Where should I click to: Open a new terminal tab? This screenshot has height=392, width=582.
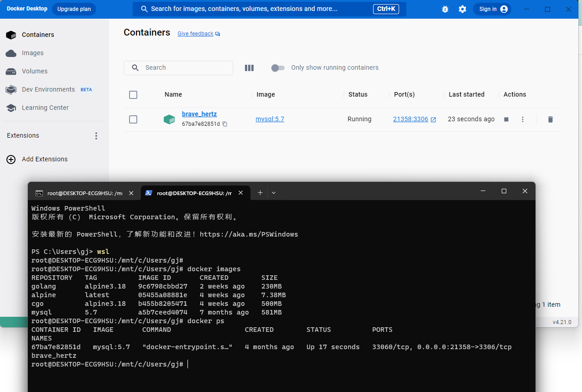click(260, 192)
